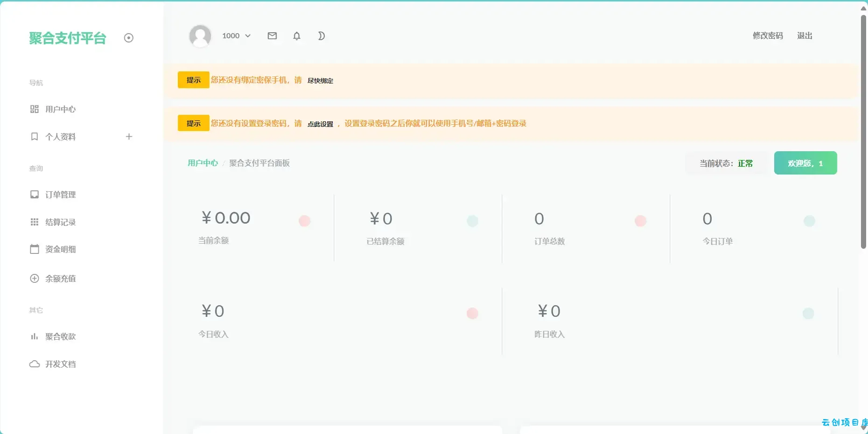Click the 订单管理 inbox icon
The width and height of the screenshot is (868, 434).
tap(35, 194)
